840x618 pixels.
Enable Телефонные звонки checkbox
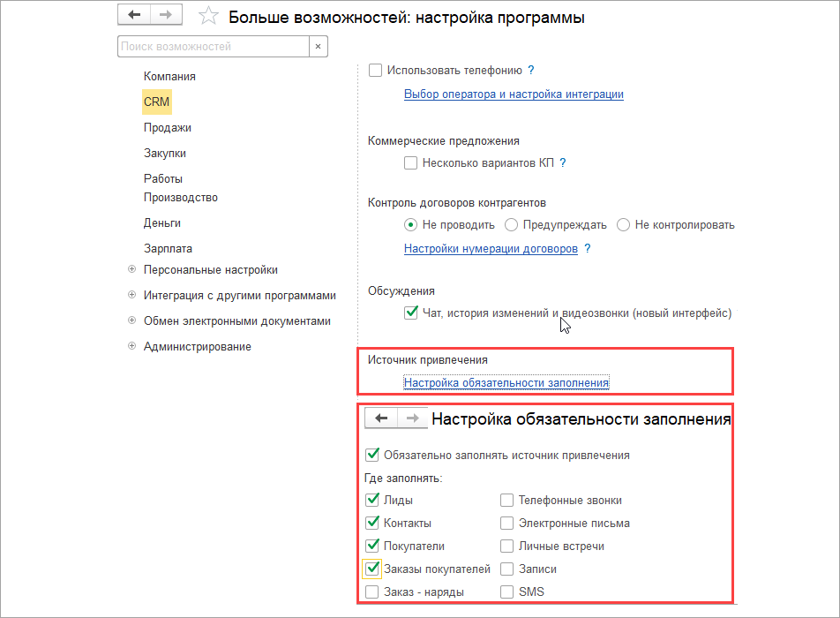click(x=507, y=501)
